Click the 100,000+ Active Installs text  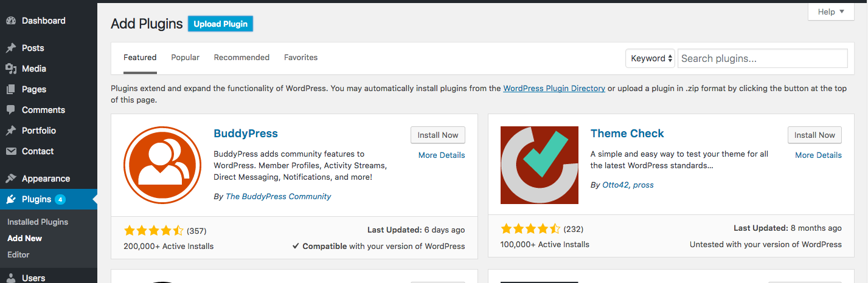[x=545, y=245]
